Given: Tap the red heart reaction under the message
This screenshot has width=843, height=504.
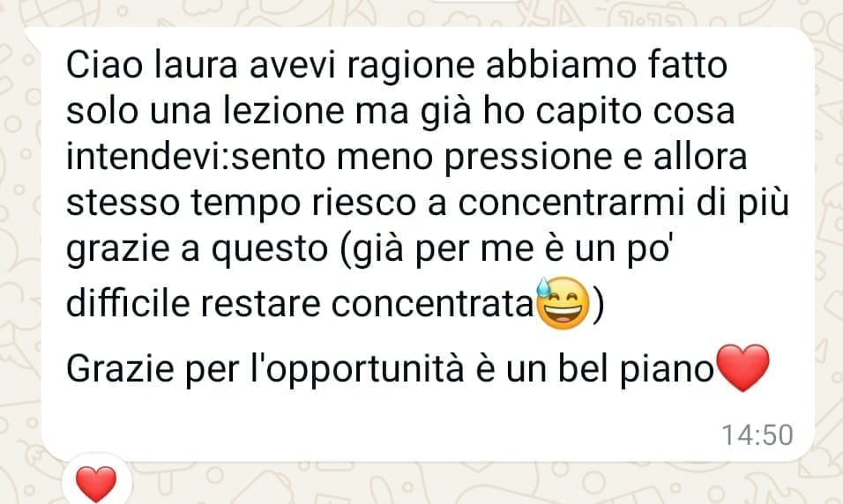Looking at the screenshot, I should click(x=96, y=484).
